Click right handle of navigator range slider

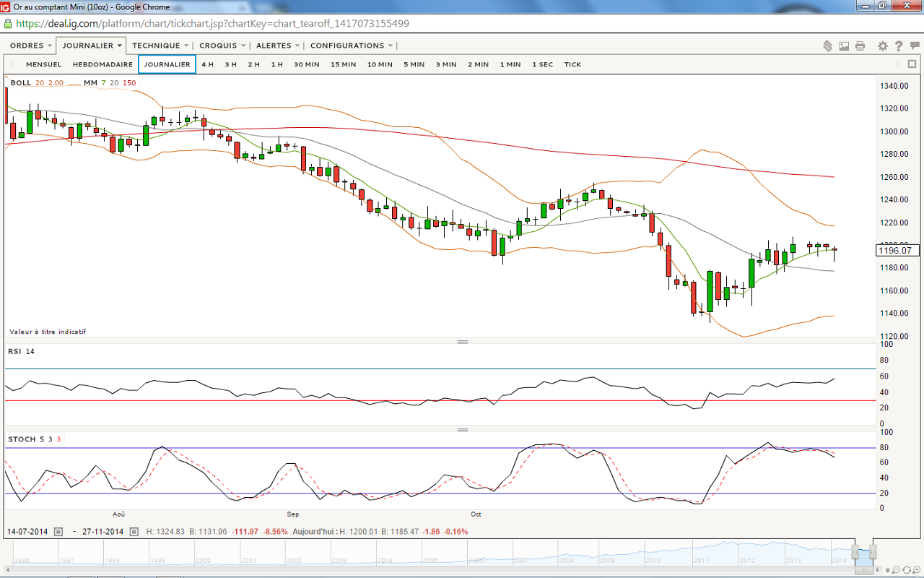(x=873, y=552)
